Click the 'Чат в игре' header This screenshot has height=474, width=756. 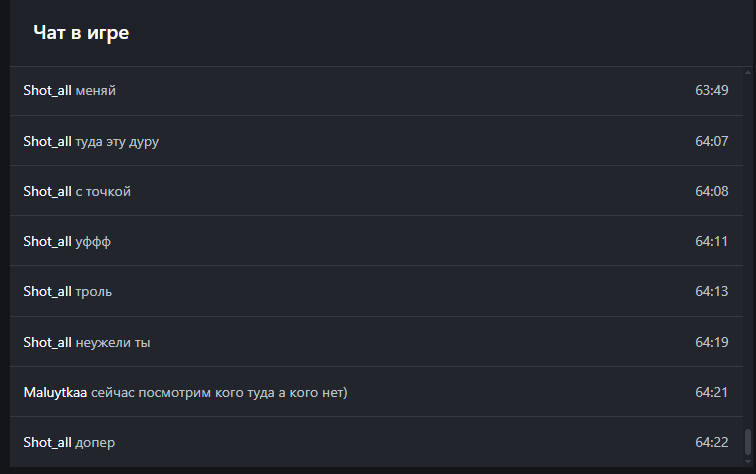pos(81,33)
